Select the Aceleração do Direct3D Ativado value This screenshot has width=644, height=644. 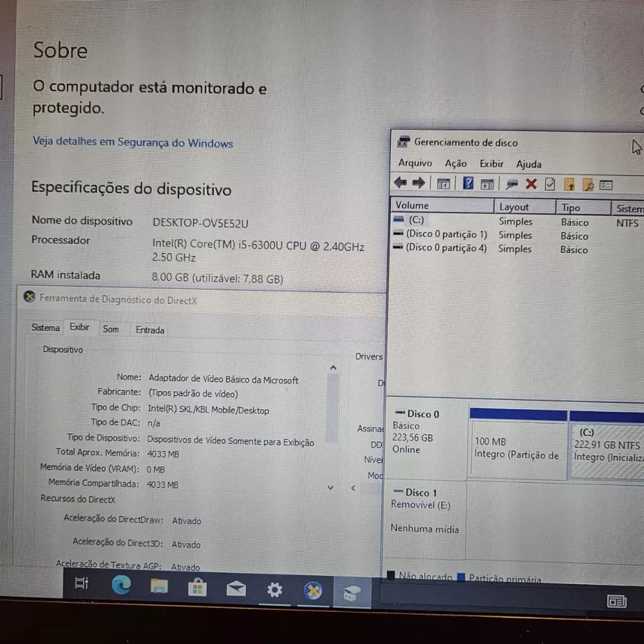click(x=186, y=544)
